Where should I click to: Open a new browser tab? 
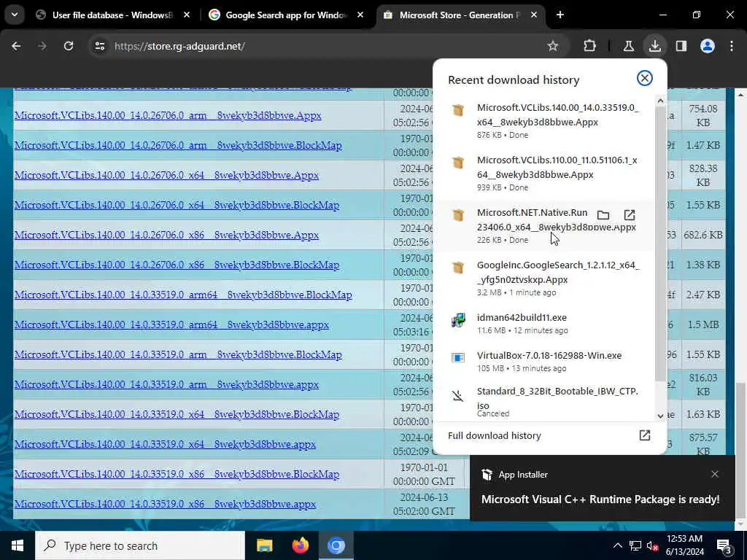click(x=560, y=15)
